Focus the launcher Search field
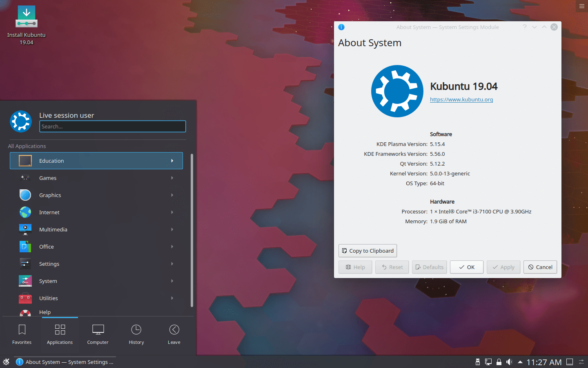 pos(113,126)
